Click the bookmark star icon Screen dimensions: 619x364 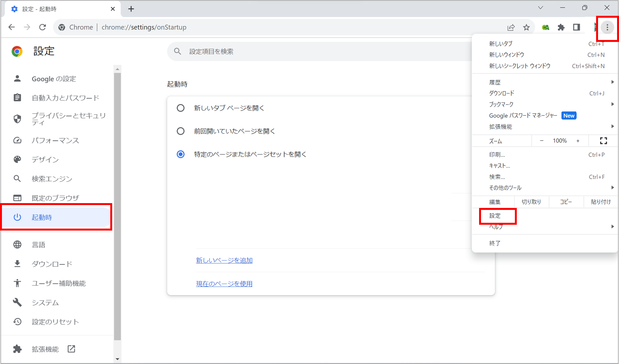526,27
